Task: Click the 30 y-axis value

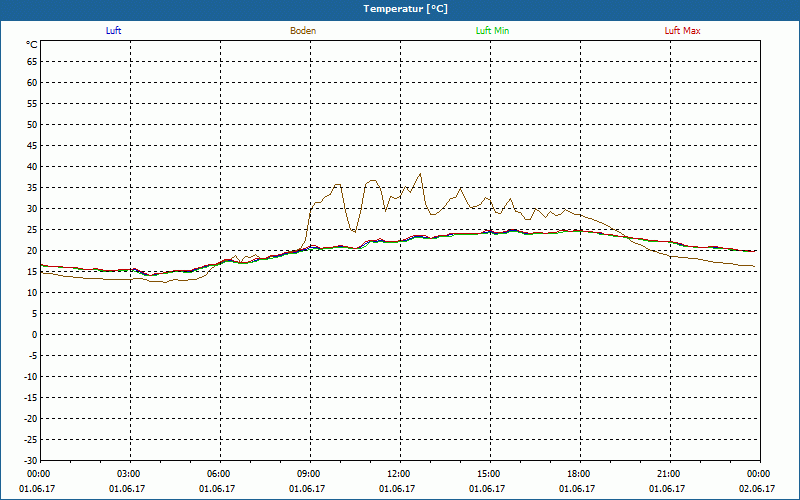Action: pyautogui.click(x=32, y=209)
